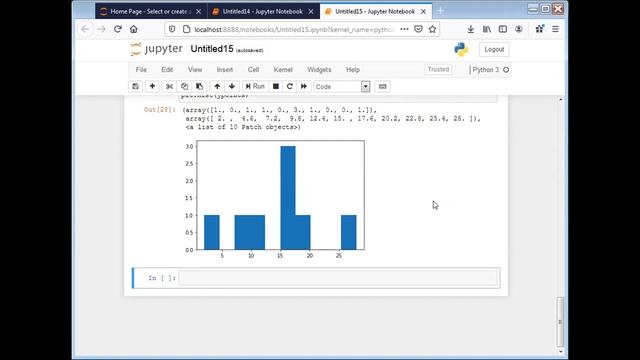Click the Logout button
640x360 pixels.
click(494, 49)
